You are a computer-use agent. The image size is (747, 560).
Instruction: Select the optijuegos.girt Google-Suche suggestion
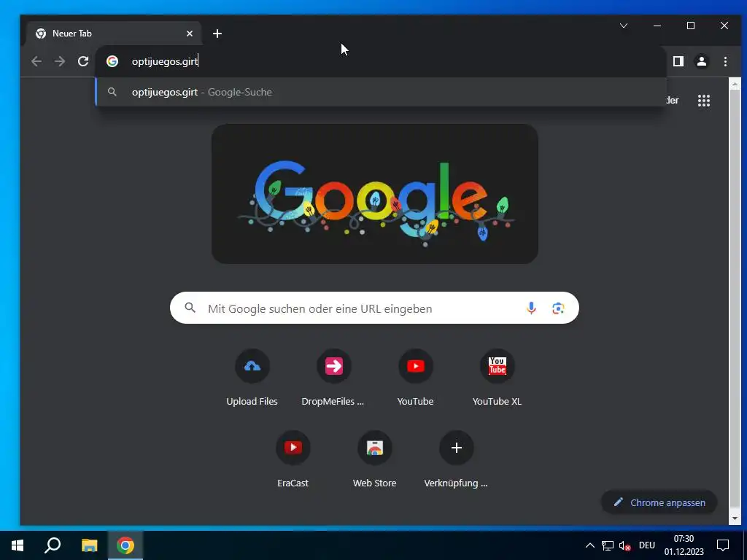point(381,92)
